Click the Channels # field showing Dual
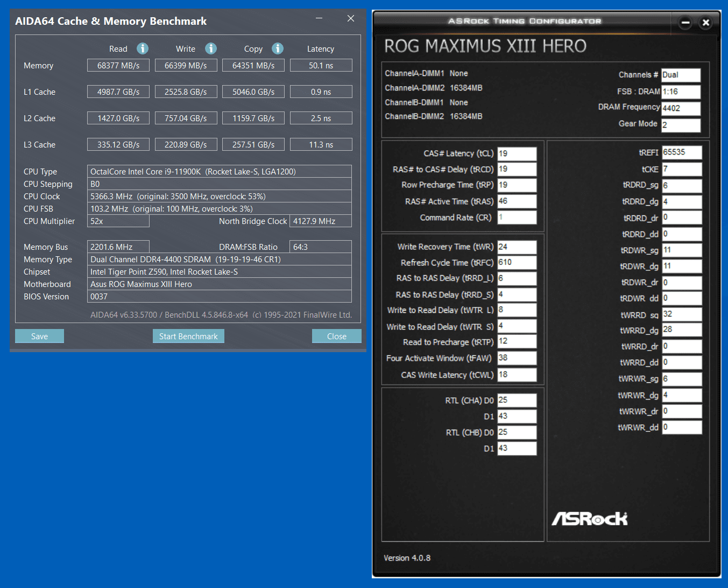The width and height of the screenshot is (728, 588). 681,75
